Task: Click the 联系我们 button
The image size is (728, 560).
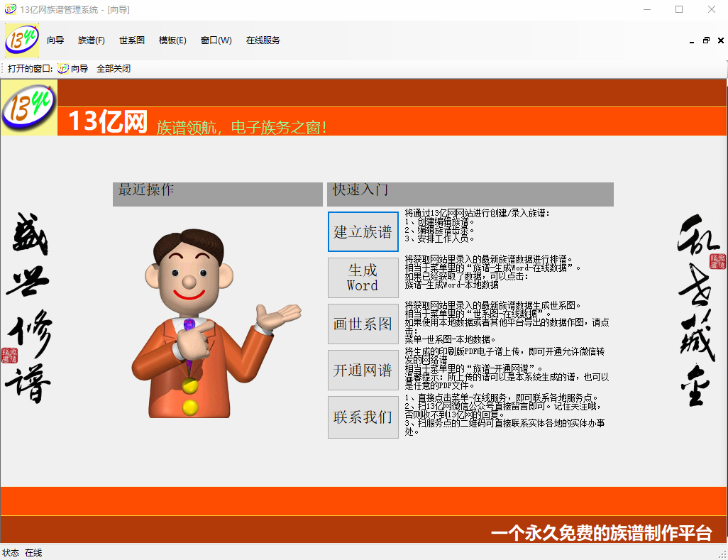Action: 363,417
